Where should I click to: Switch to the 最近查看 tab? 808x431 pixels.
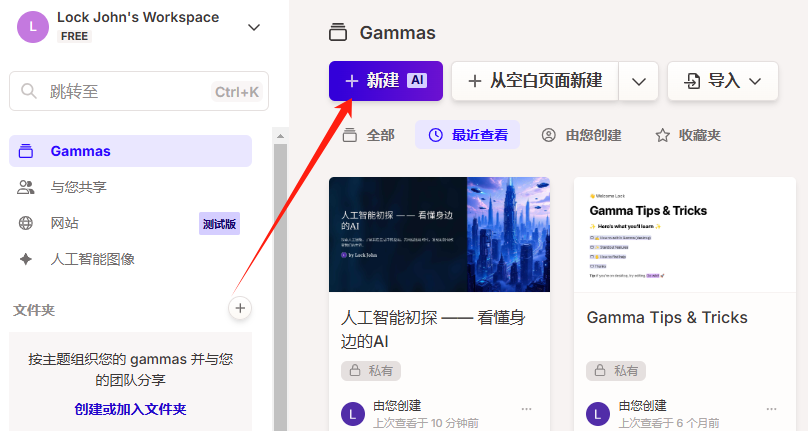coord(467,135)
